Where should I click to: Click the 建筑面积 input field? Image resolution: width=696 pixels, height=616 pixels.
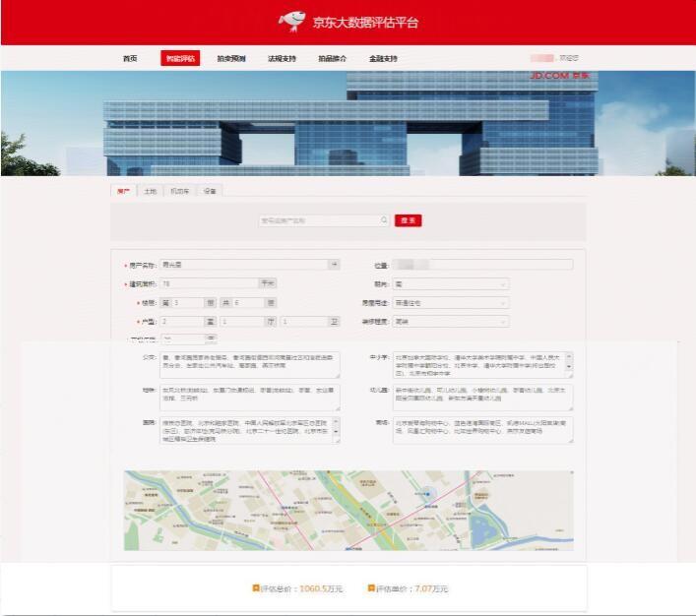[209, 283]
